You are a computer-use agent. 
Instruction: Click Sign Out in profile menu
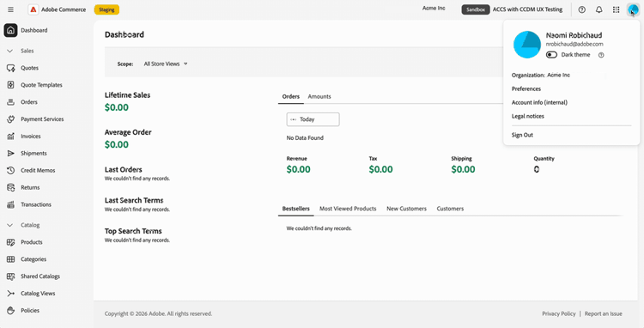(522, 135)
